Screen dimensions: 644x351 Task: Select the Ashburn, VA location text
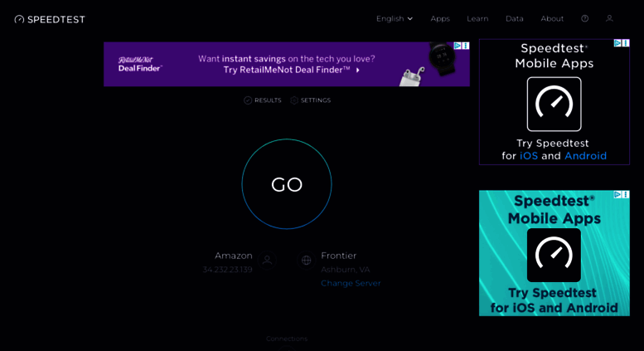[x=345, y=270]
